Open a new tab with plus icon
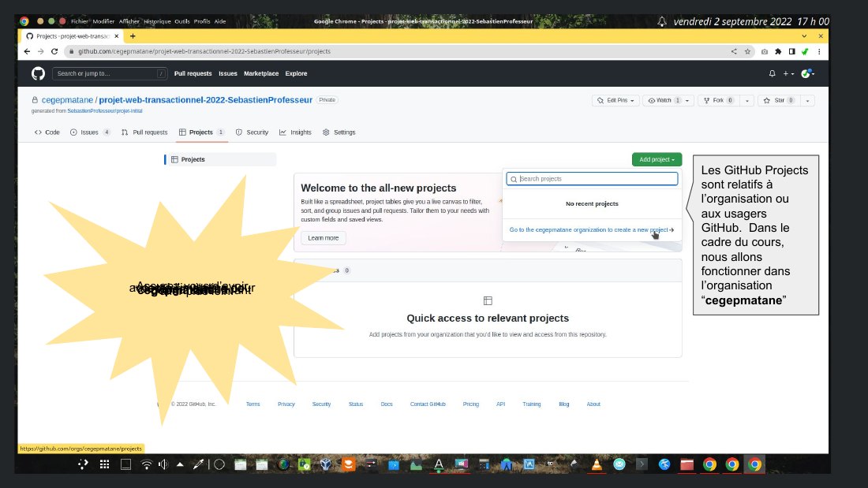This screenshot has width=868, height=488. click(x=133, y=36)
